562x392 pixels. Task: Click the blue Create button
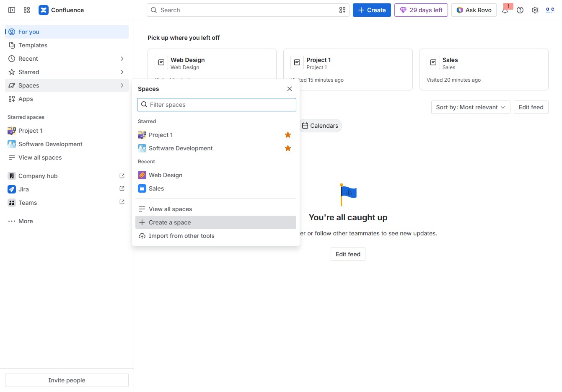coord(372,10)
